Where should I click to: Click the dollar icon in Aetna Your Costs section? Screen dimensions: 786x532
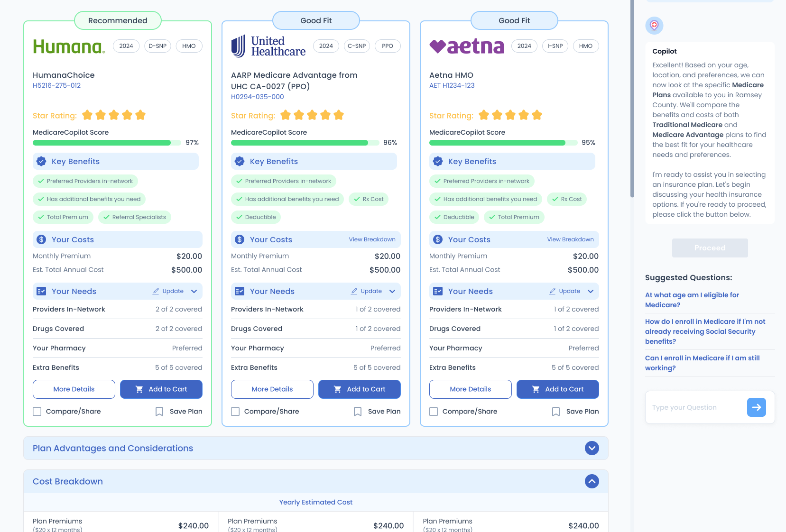click(x=437, y=239)
